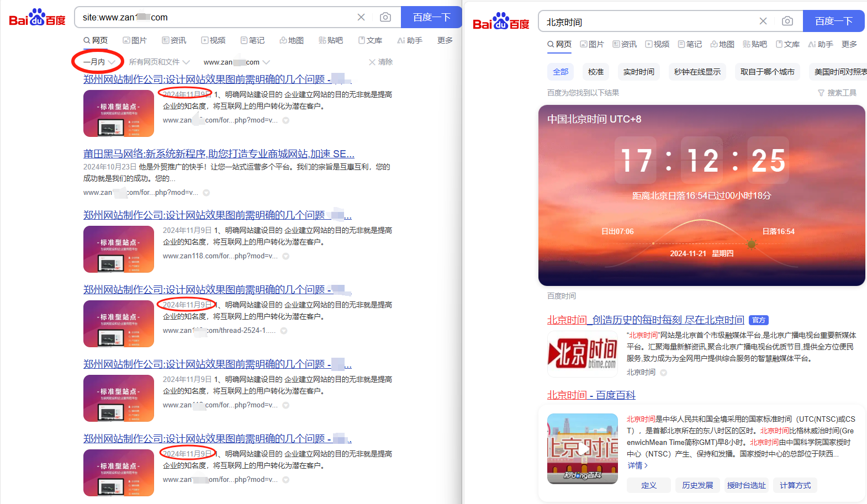
Task: Open the site domain filter dropdown
Action: pos(236,62)
